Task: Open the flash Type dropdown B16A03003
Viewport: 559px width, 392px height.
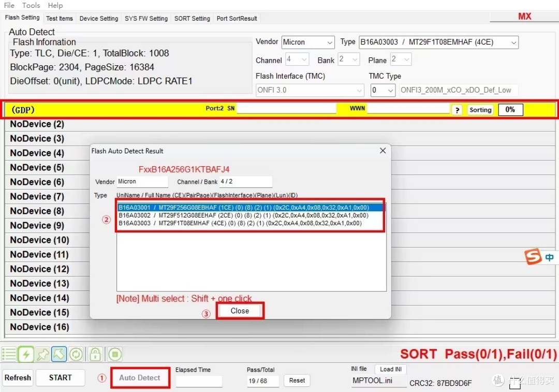Action: click(438, 42)
